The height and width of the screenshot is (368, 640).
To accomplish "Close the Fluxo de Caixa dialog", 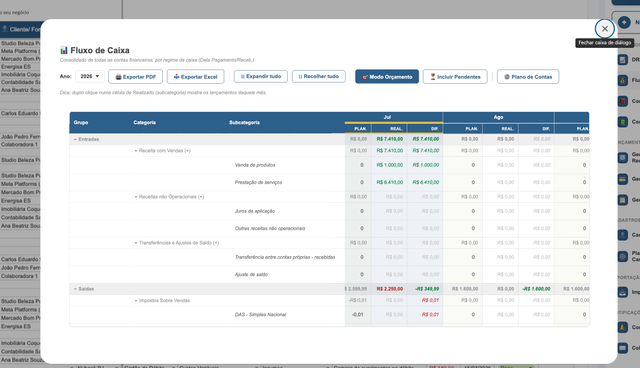I will 604,29.
